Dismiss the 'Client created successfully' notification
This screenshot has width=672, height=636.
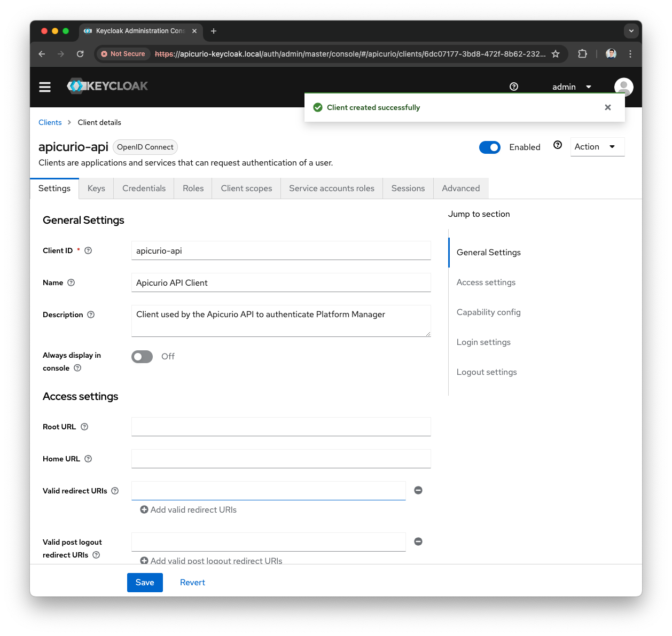click(x=607, y=107)
